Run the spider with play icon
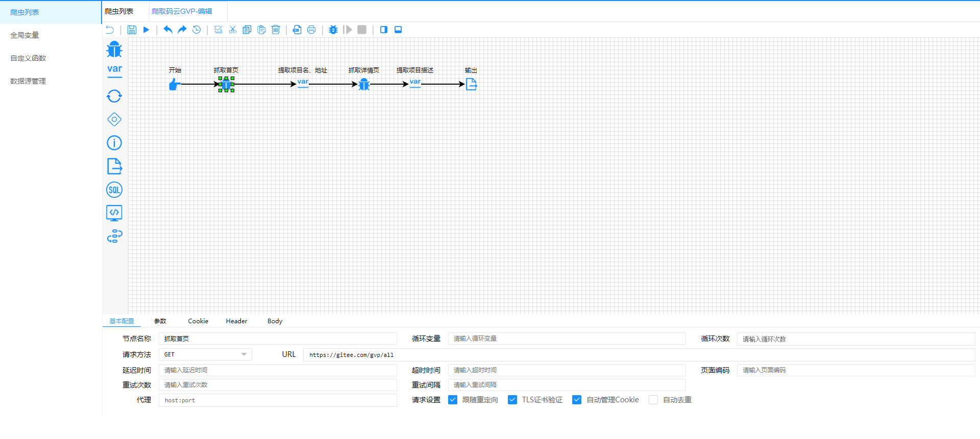The height and width of the screenshot is (439, 980). (146, 30)
